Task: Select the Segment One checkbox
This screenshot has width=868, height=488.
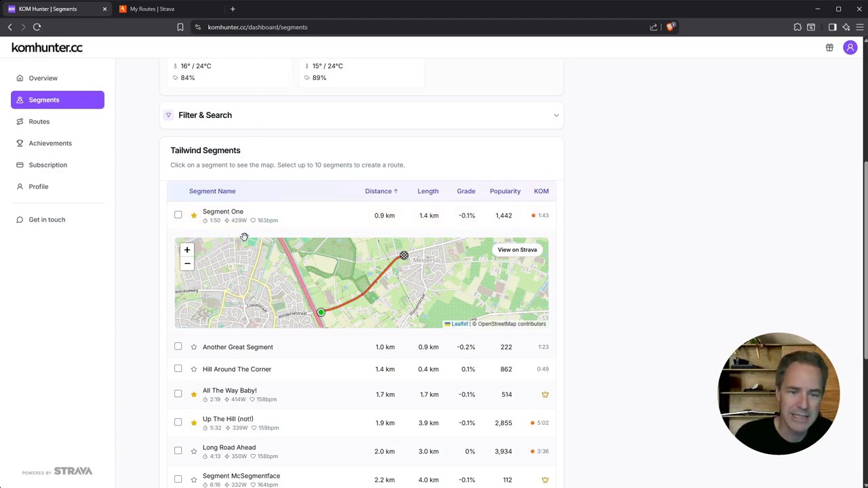Action: coord(178,215)
